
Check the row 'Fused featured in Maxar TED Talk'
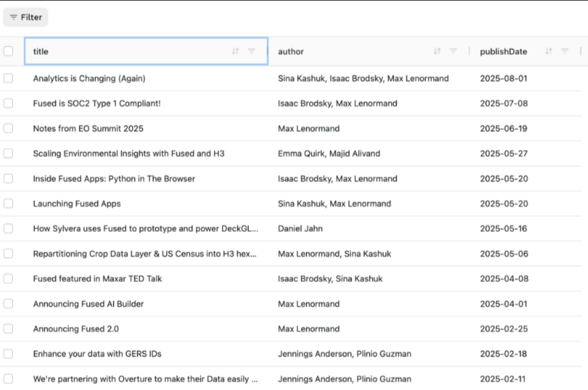[x=8, y=279]
